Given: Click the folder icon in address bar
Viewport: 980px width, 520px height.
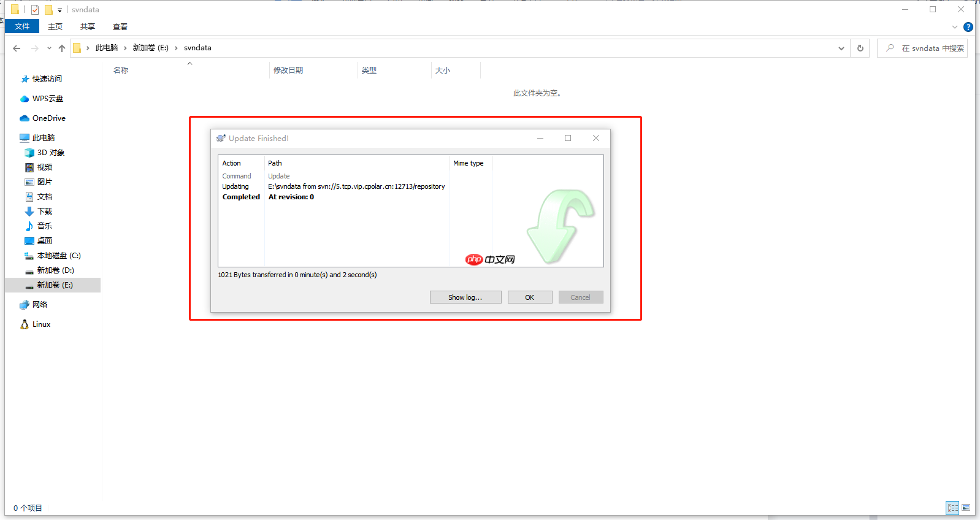Looking at the screenshot, I should tap(77, 48).
